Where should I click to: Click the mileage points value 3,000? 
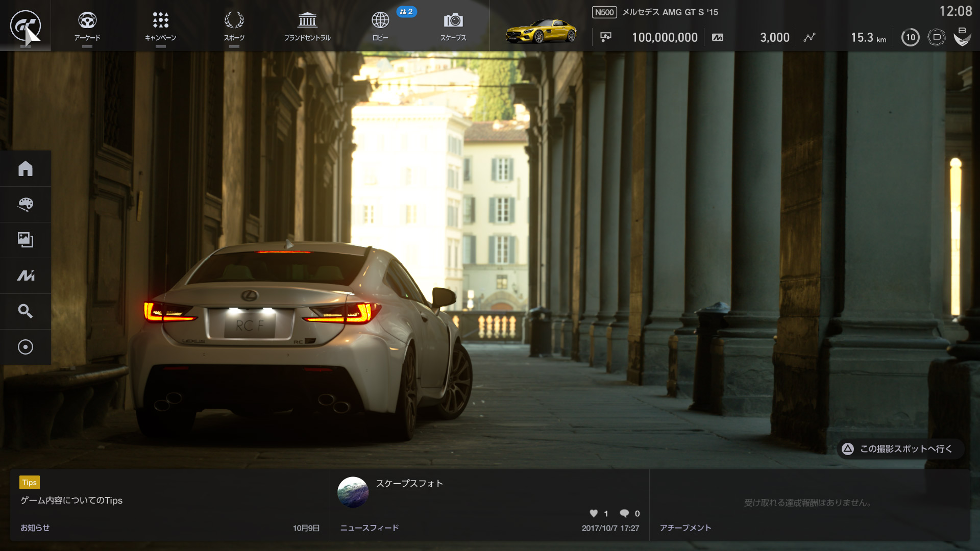[774, 38]
